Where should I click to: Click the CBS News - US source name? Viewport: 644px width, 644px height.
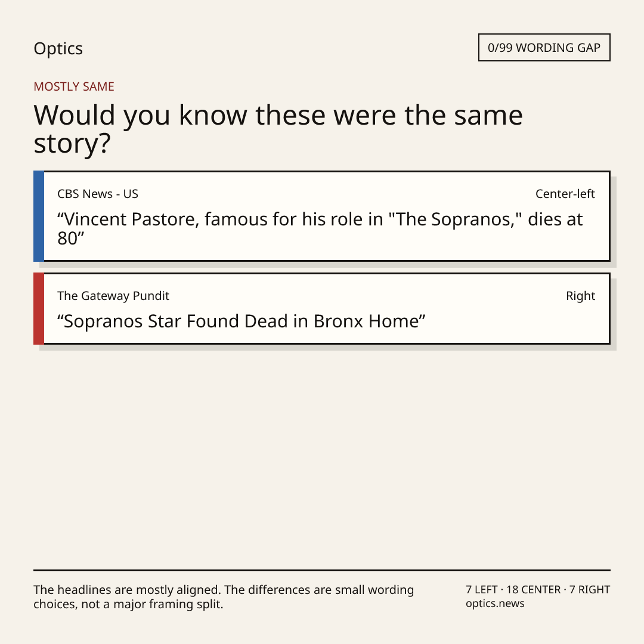(x=98, y=194)
